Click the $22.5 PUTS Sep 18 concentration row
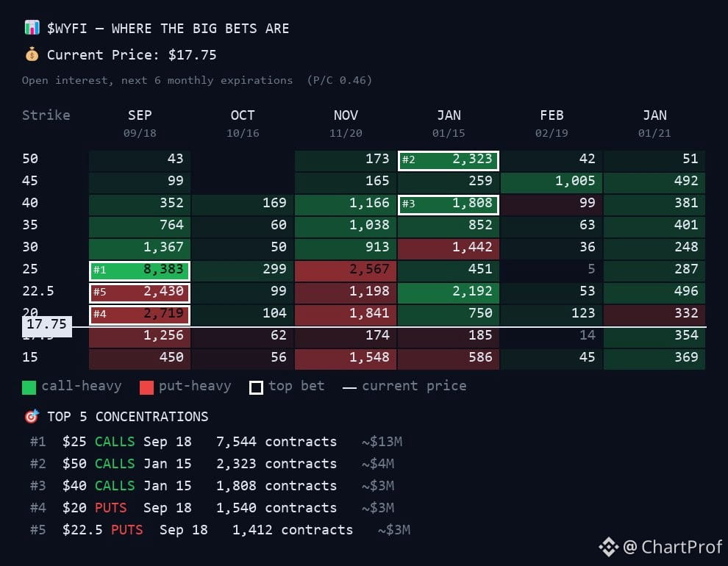728x566 pixels. (x=220, y=530)
